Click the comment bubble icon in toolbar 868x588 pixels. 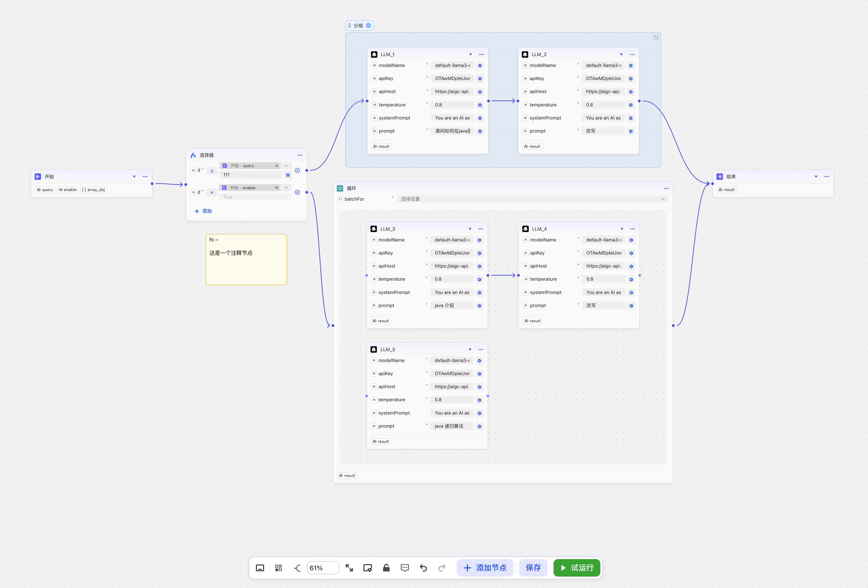[405, 568]
